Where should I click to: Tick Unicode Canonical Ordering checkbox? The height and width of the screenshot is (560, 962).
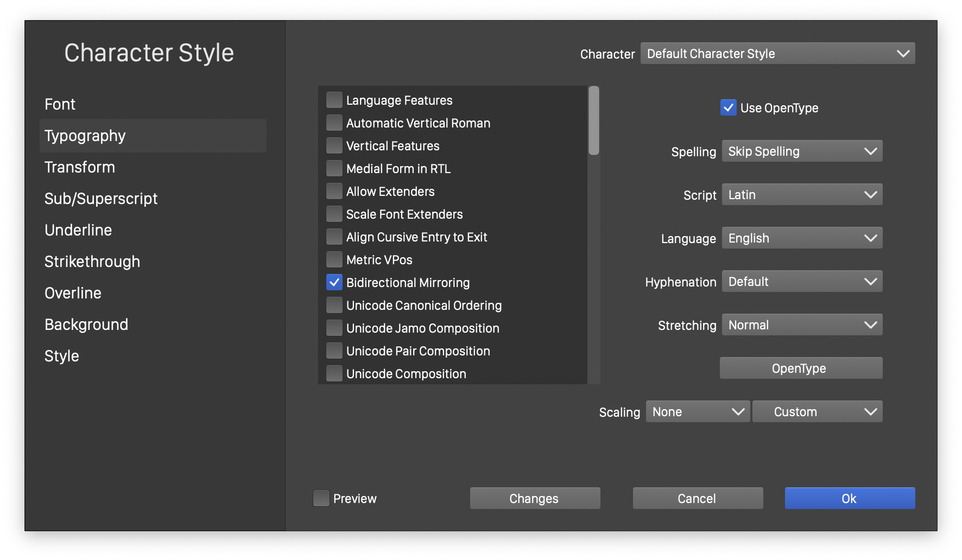point(334,306)
